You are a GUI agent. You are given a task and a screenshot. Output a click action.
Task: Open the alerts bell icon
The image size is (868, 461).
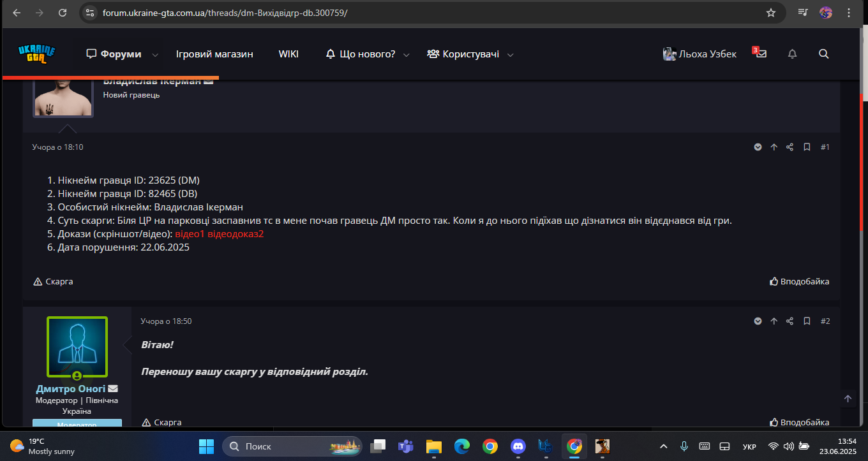tap(793, 54)
